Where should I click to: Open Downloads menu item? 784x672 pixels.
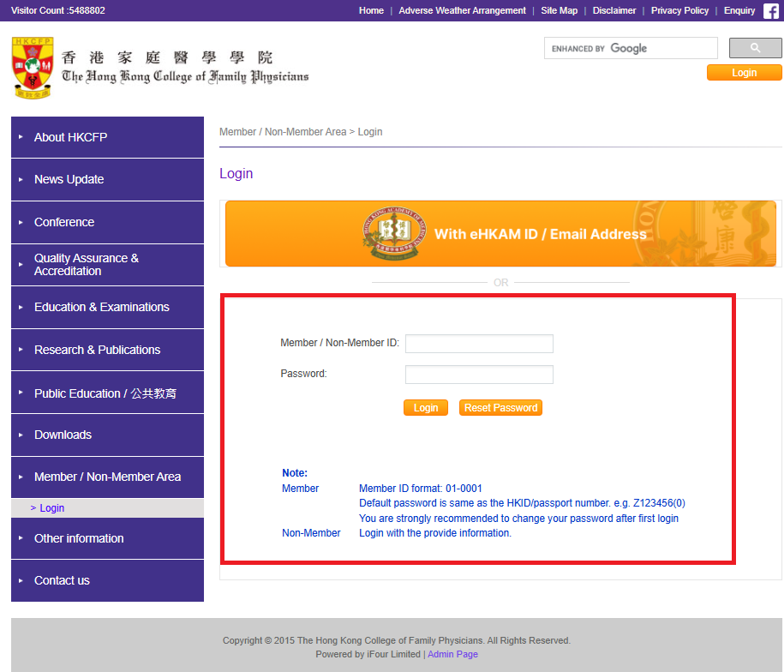(107, 435)
